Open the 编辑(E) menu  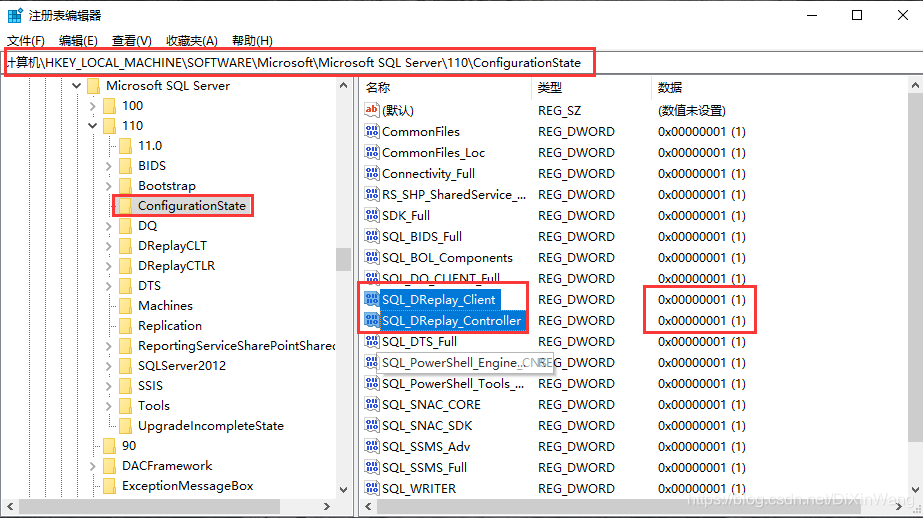(78, 41)
